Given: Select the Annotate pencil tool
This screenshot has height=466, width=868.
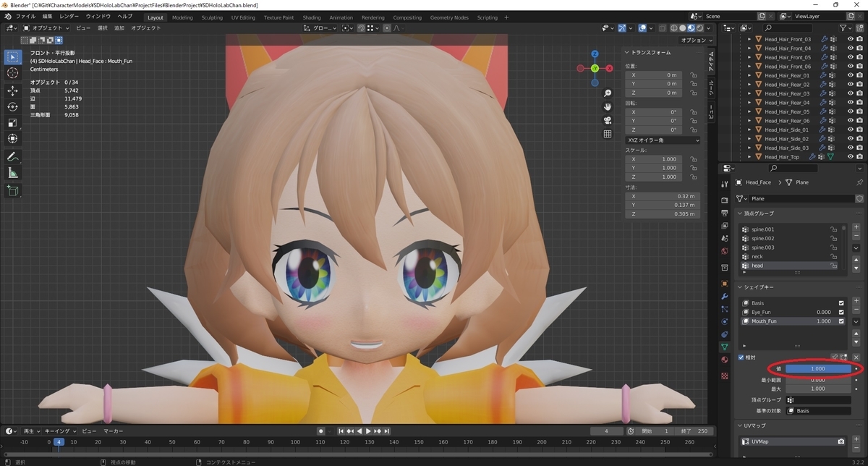Looking at the screenshot, I should pos(13,156).
